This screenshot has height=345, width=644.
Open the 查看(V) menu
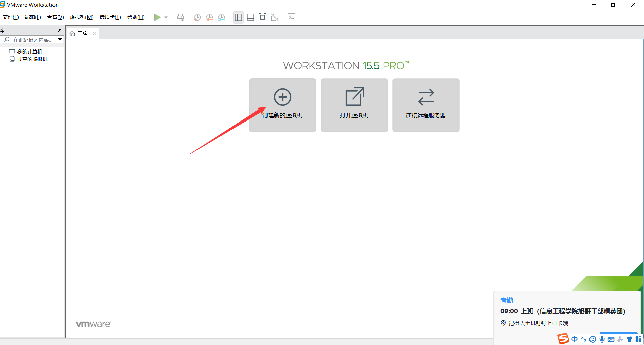[x=56, y=17]
